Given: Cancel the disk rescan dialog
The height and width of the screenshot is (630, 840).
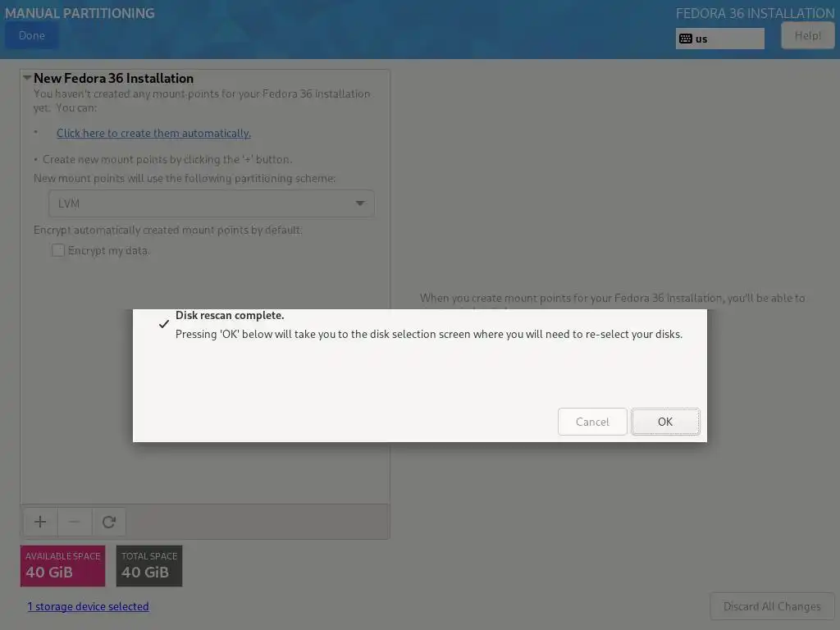Looking at the screenshot, I should 592,422.
